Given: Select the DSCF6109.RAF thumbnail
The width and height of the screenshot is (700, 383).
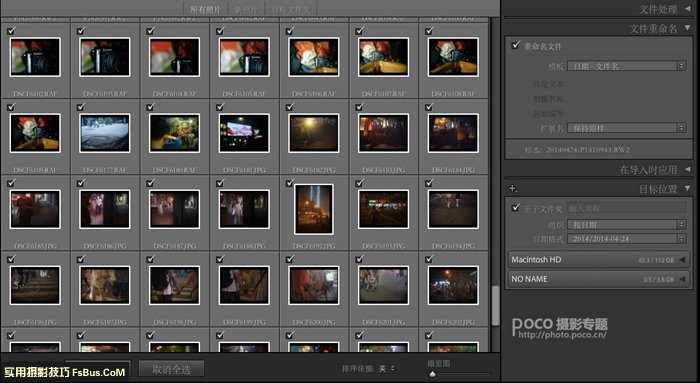Looking at the screenshot, I should [35, 133].
